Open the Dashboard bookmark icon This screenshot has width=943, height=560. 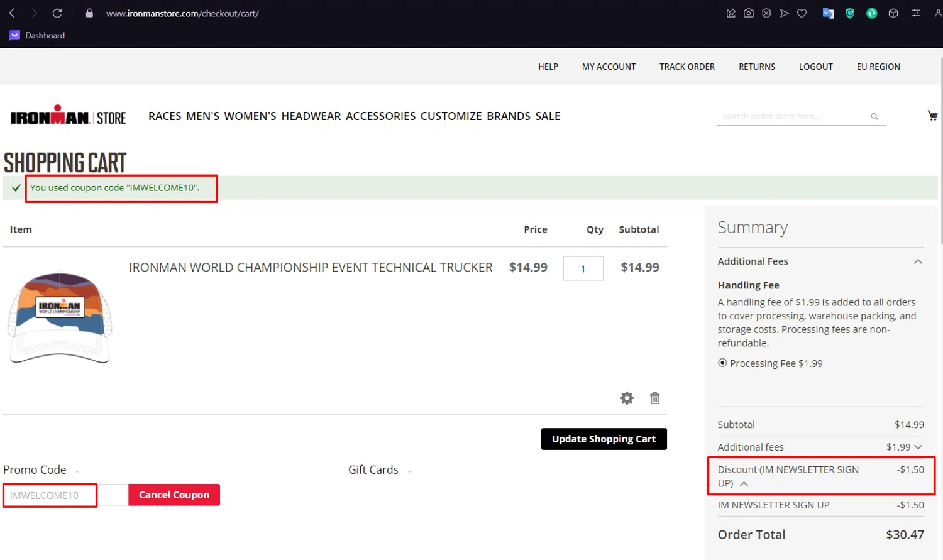click(14, 35)
